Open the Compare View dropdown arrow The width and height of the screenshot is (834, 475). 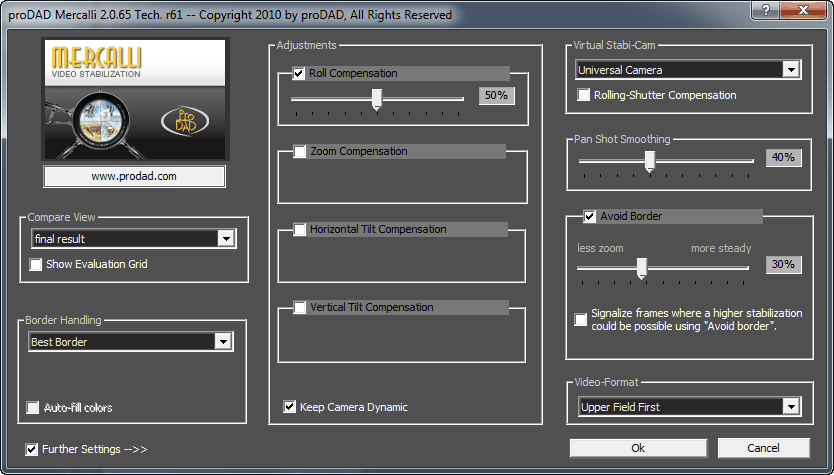(226, 239)
